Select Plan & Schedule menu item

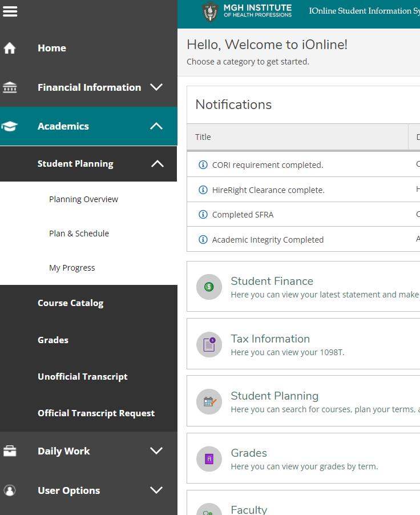(79, 234)
